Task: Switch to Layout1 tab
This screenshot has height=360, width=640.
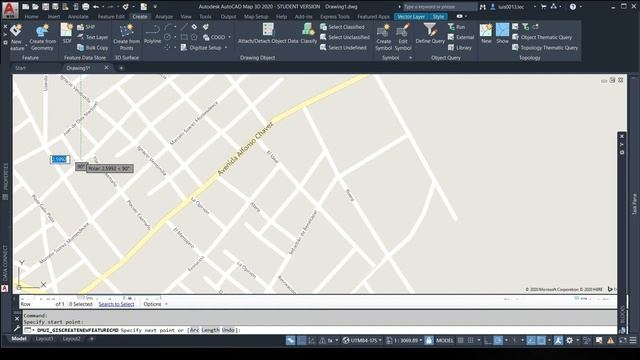Action: (x=44, y=339)
